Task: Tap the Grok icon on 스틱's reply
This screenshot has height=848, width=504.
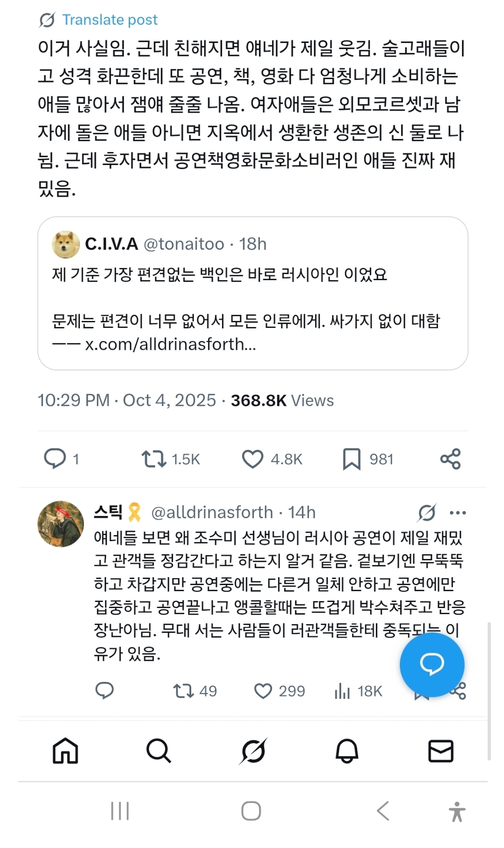Action: click(427, 513)
